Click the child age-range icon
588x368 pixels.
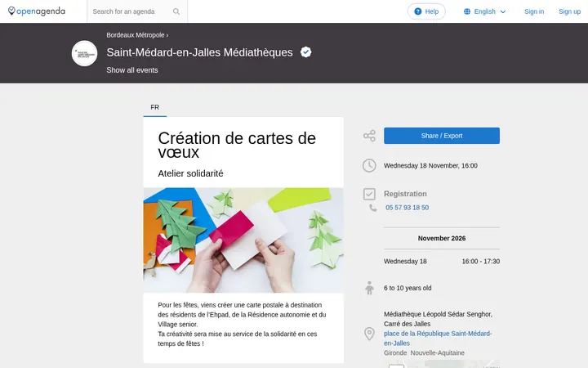tap(369, 288)
